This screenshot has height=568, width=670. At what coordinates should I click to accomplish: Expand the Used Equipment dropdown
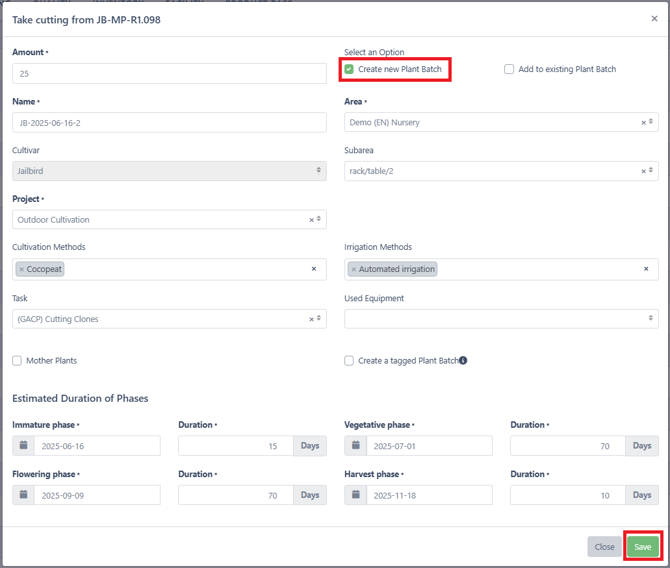tap(501, 318)
